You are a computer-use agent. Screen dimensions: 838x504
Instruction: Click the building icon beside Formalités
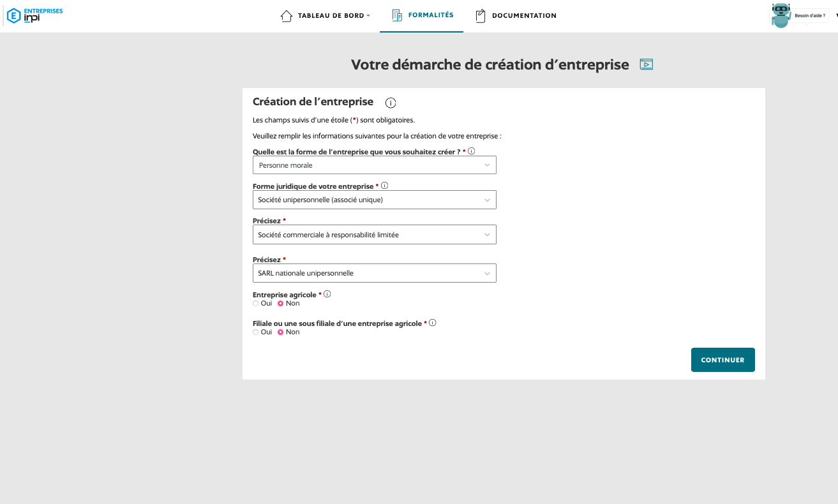[397, 15]
